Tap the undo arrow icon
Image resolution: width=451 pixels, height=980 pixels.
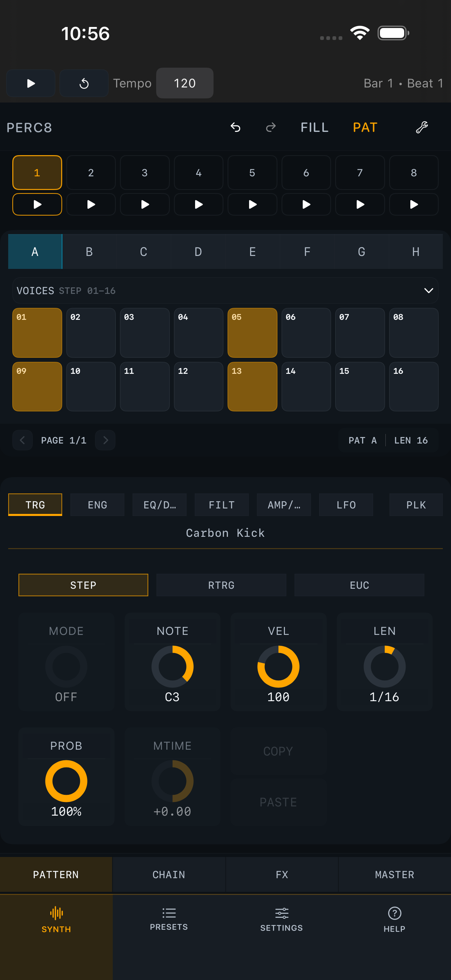(235, 127)
